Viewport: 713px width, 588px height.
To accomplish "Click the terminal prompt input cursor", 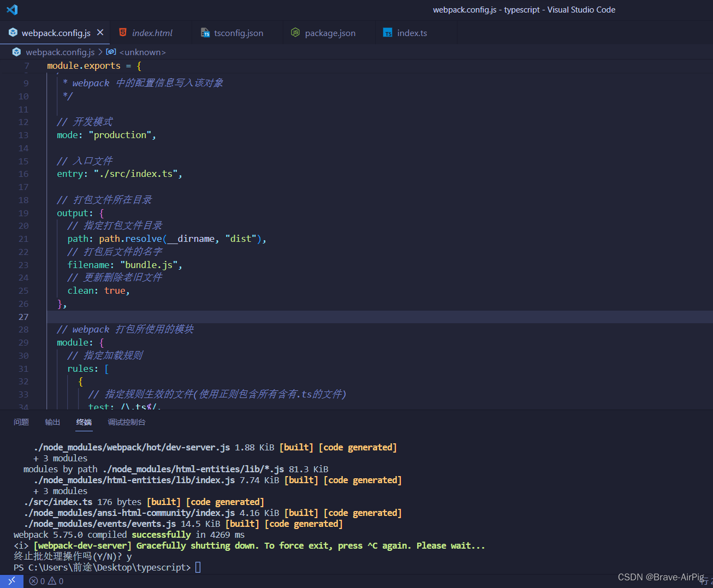I will pos(198,567).
